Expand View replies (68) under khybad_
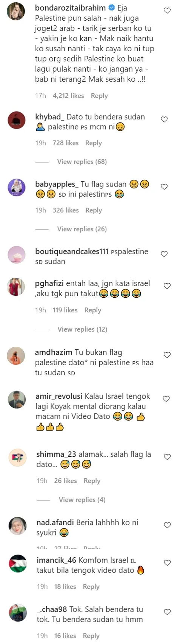This screenshot has height=644, width=183. click(x=82, y=162)
